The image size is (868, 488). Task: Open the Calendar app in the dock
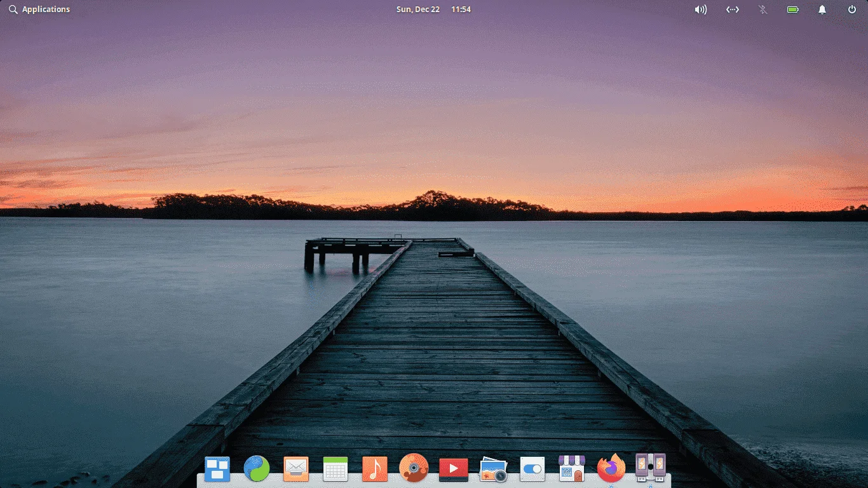tap(336, 470)
